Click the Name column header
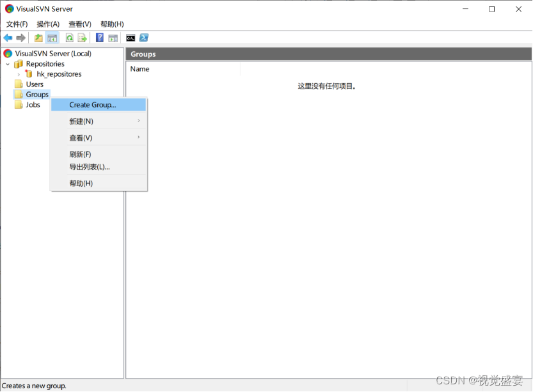 pyautogui.click(x=183, y=69)
